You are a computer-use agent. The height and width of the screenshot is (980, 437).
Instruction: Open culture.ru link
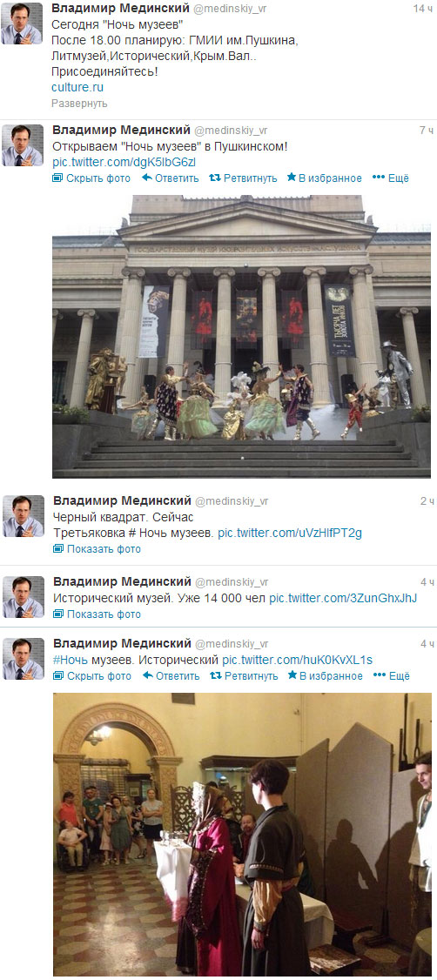77,87
